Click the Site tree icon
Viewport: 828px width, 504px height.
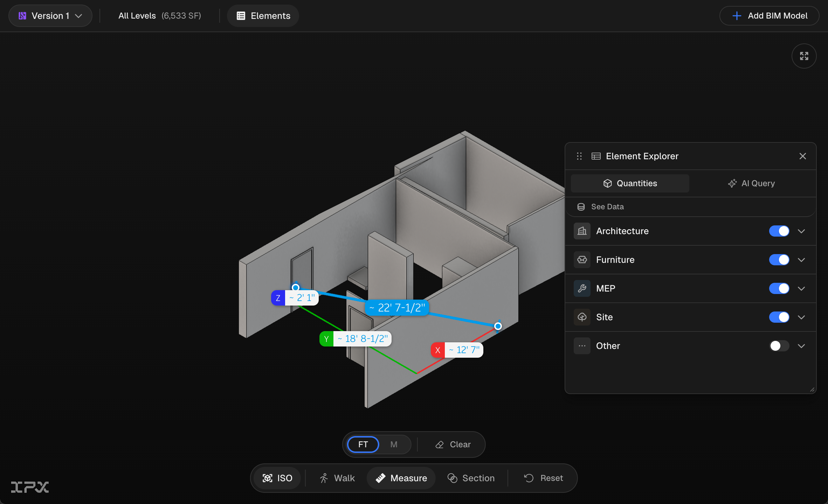(x=582, y=317)
